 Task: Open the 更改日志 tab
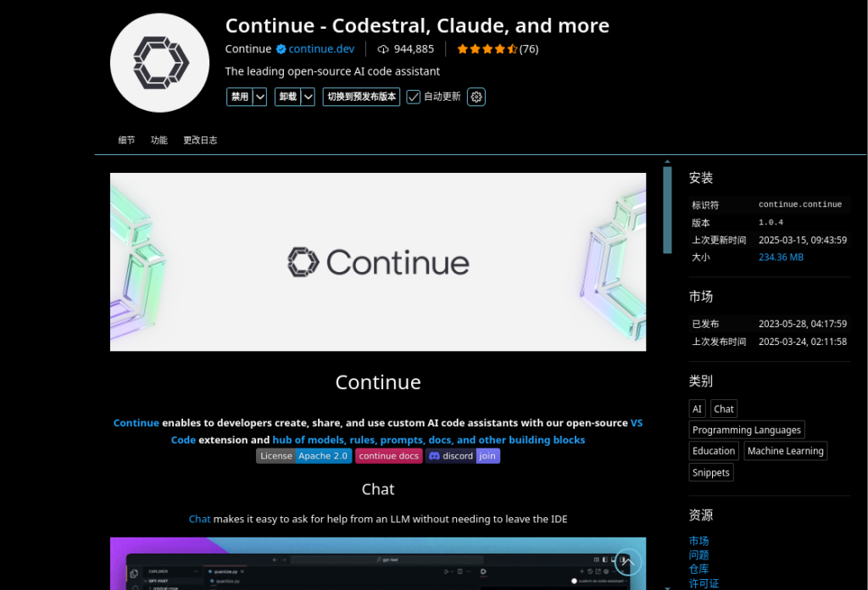(x=200, y=140)
